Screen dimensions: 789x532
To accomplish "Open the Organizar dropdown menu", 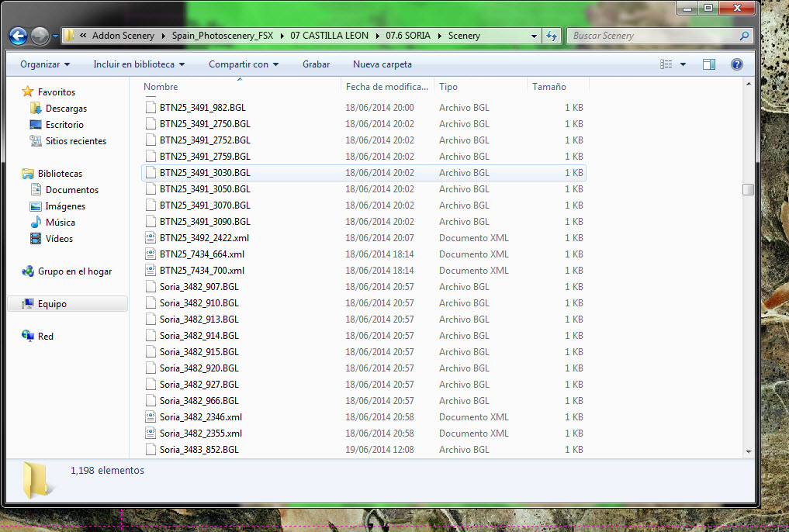I will click(45, 64).
